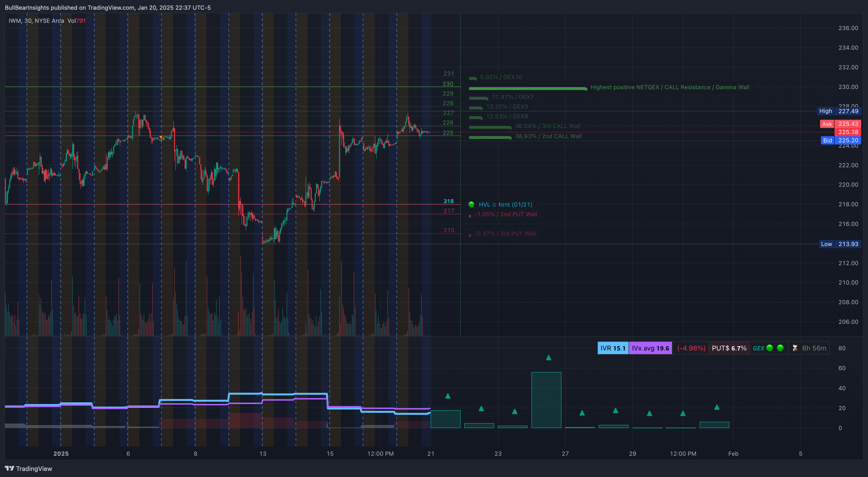Viewport: 868px width, 477px height.
Task: Click the tallest teal bar in lower pane
Action: tap(546, 400)
